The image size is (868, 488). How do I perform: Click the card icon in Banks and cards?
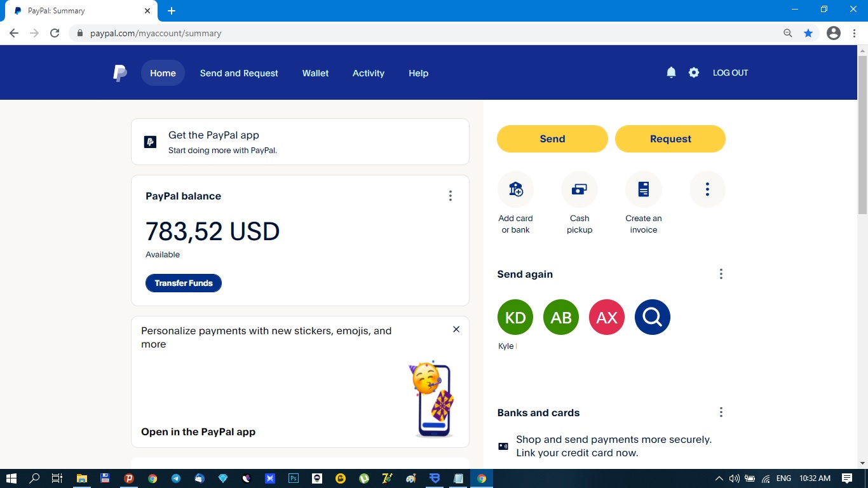pos(503,446)
